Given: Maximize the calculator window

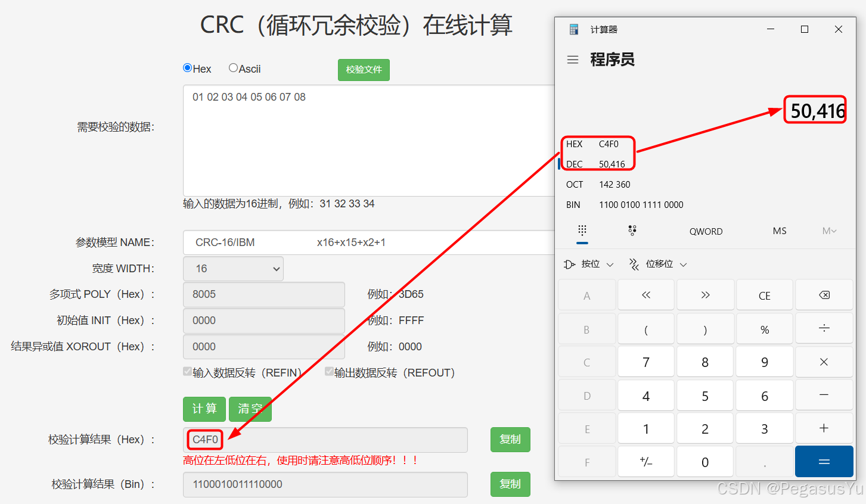Looking at the screenshot, I should pyautogui.click(x=805, y=29).
